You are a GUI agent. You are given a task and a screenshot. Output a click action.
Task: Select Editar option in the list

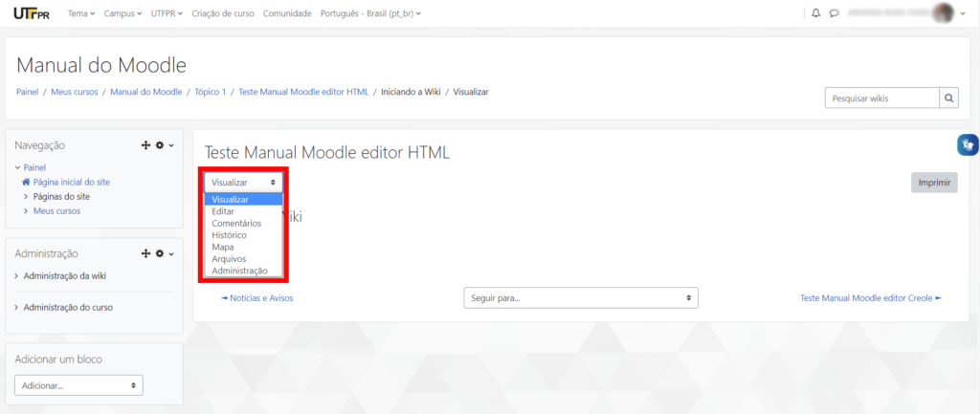point(244,211)
